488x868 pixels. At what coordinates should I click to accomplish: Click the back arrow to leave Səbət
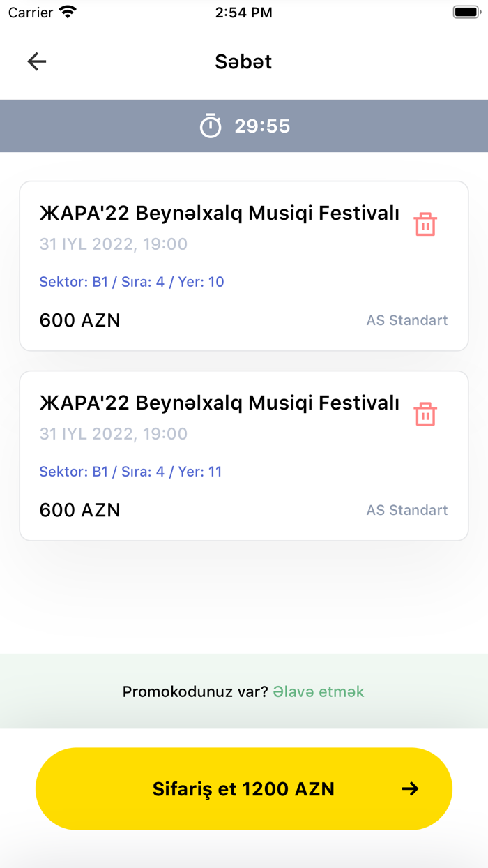pyautogui.click(x=36, y=61)
